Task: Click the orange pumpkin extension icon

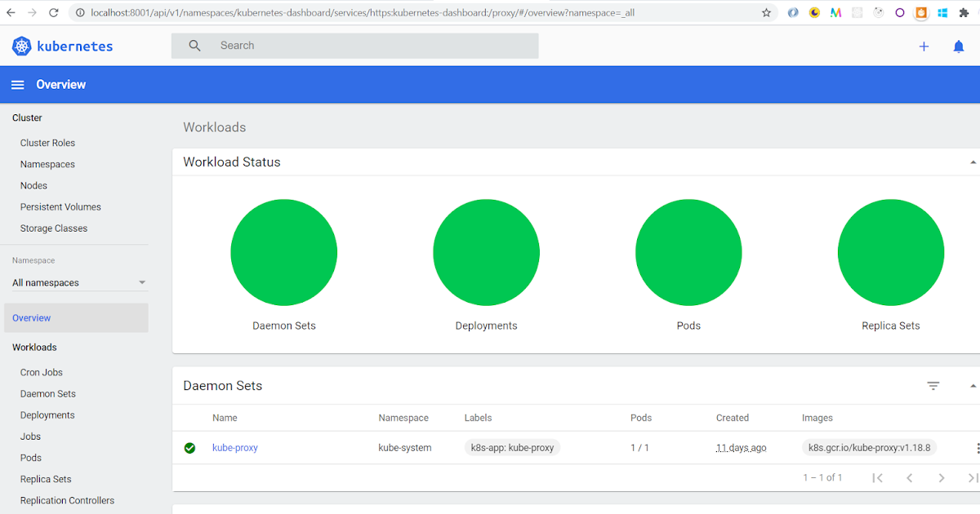Action: [x=922, y=12]
